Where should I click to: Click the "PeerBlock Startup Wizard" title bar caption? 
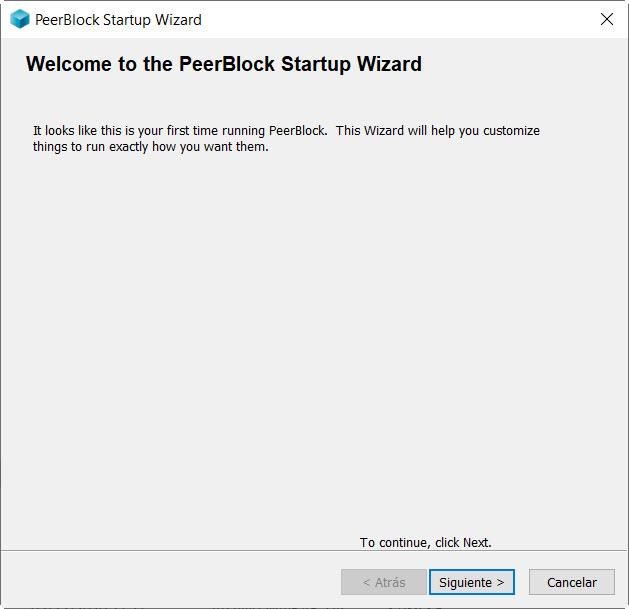point(118,19)
